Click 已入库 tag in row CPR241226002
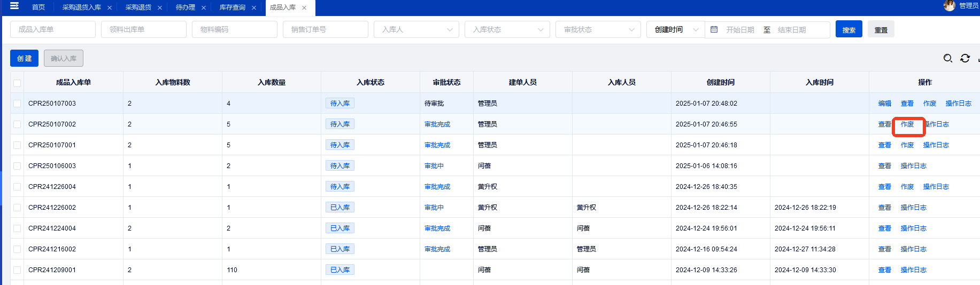The image size is (980, 285). point(340,208)
